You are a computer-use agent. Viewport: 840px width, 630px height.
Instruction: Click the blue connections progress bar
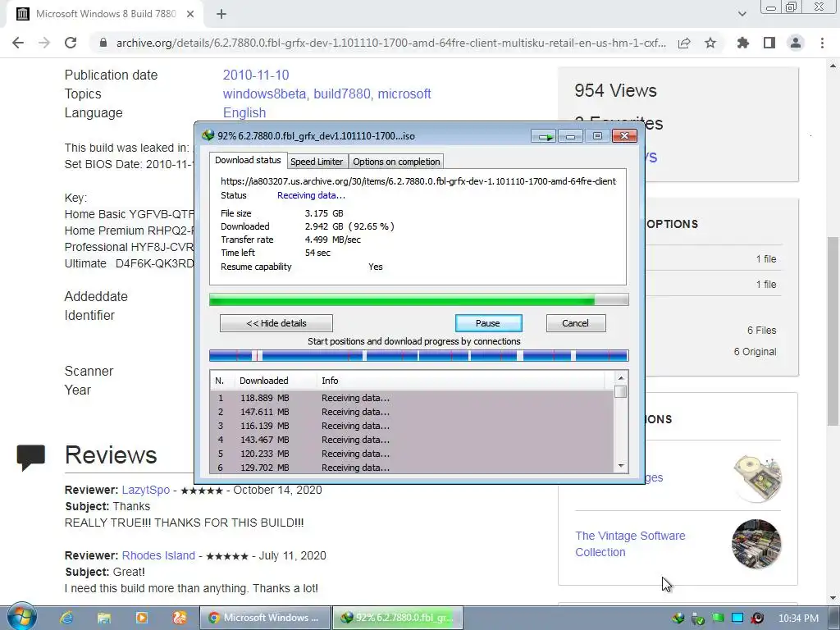point(419,356)
